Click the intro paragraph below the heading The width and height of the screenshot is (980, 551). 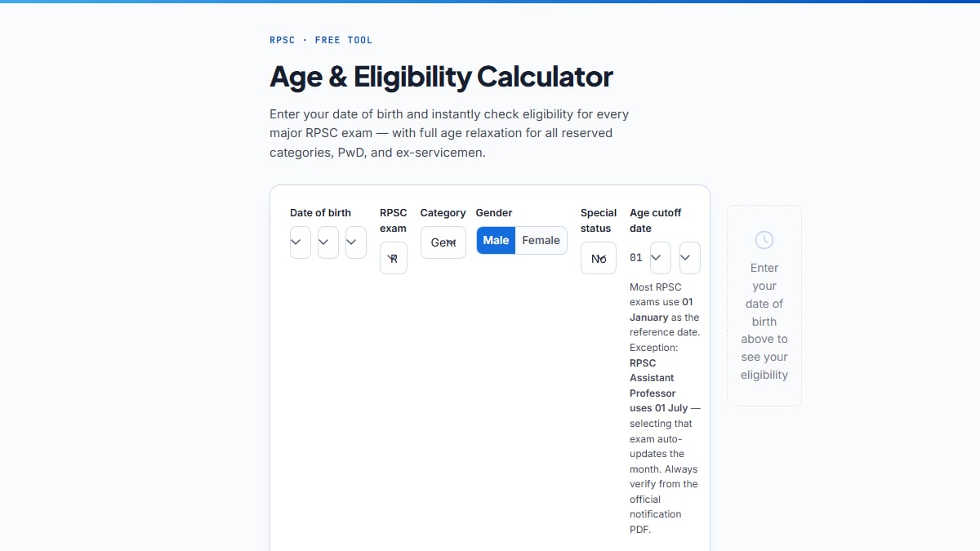449,133
